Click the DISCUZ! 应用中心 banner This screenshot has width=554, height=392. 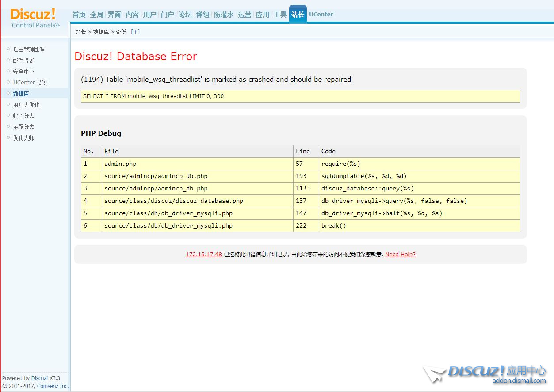485,374
